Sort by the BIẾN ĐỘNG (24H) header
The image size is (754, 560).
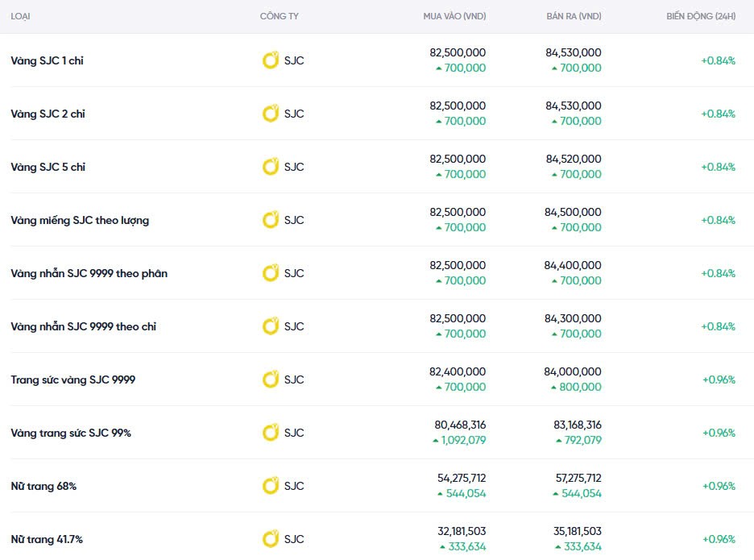pyautogui.click(x=700, y=17)
